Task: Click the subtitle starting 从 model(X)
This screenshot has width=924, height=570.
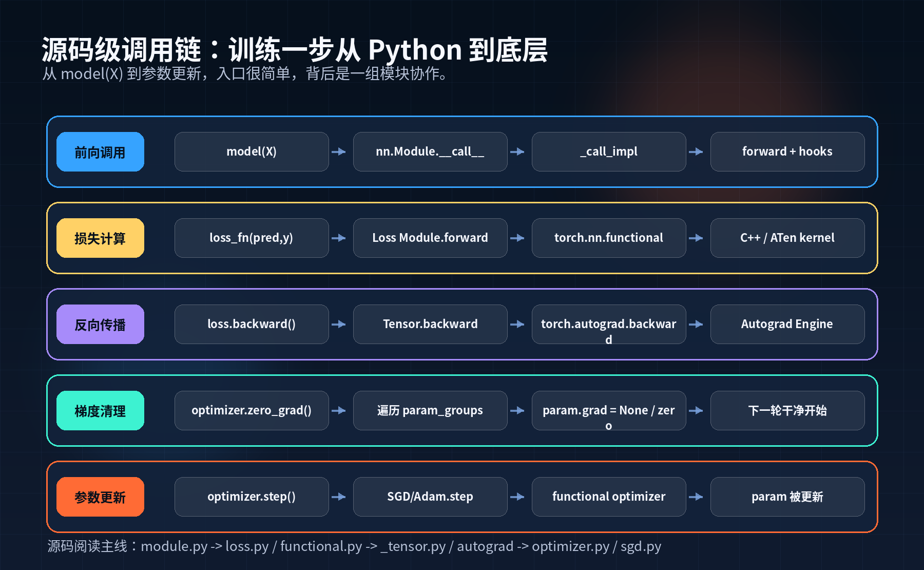Action: 245,74
